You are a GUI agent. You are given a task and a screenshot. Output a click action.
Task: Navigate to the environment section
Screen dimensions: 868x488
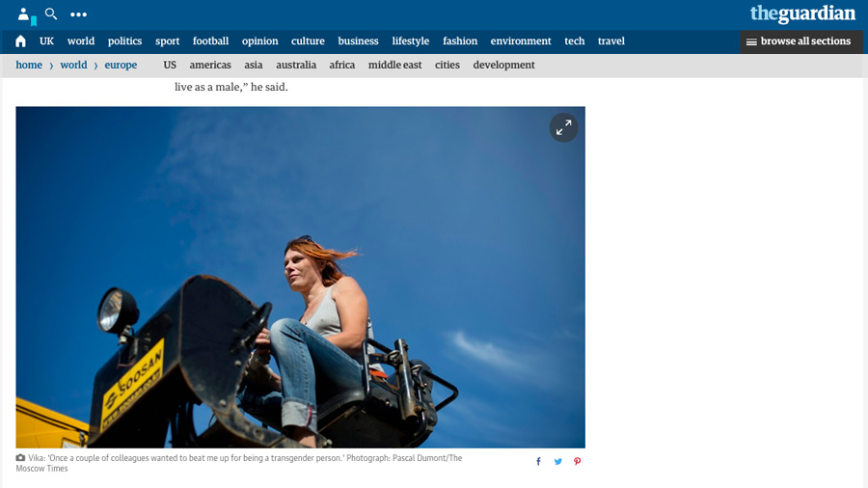(521, 41)
